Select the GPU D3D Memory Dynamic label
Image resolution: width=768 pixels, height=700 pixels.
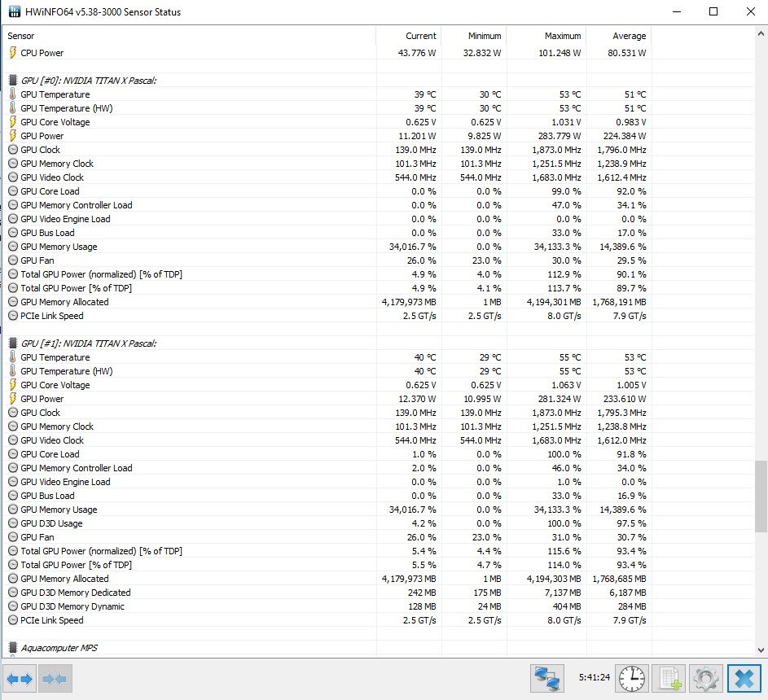tap(72, 606)
